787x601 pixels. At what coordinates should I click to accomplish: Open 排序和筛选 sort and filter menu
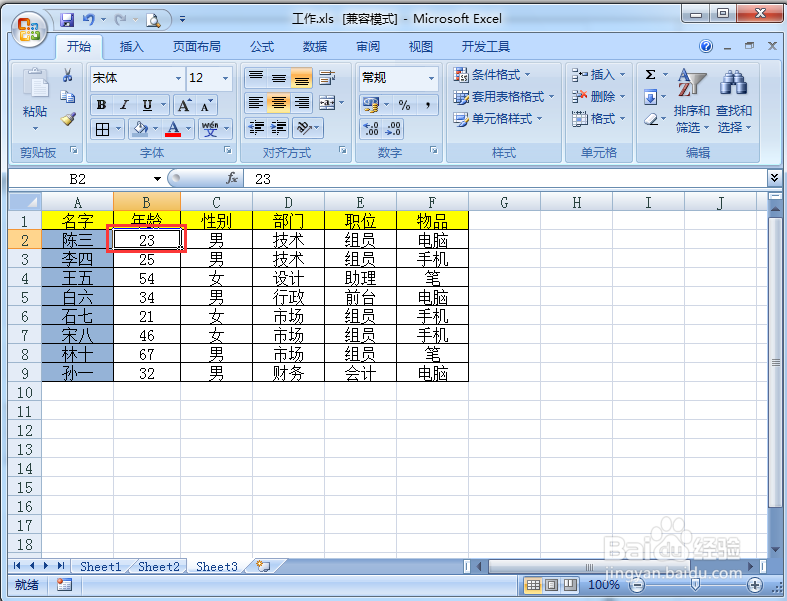(692, 101)
